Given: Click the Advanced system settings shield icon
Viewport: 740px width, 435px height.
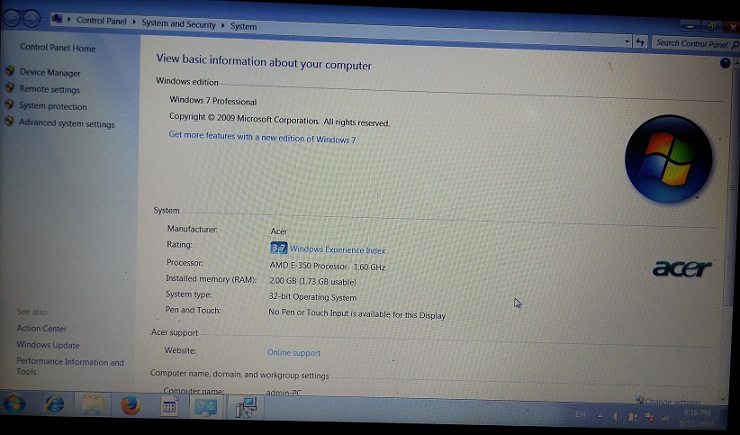Looking at the screenshot, I should pos(9,121).
